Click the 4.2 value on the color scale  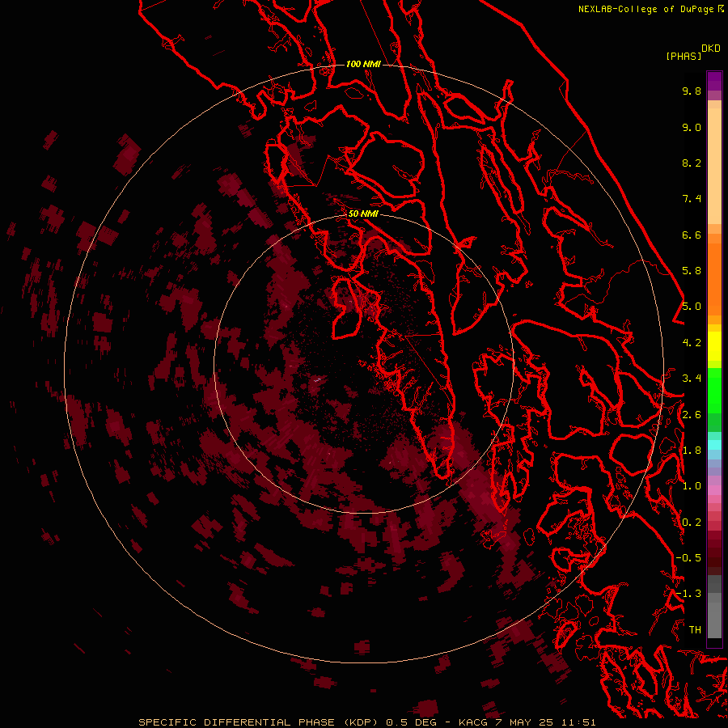pyautogui.click(x=692, y=343)
